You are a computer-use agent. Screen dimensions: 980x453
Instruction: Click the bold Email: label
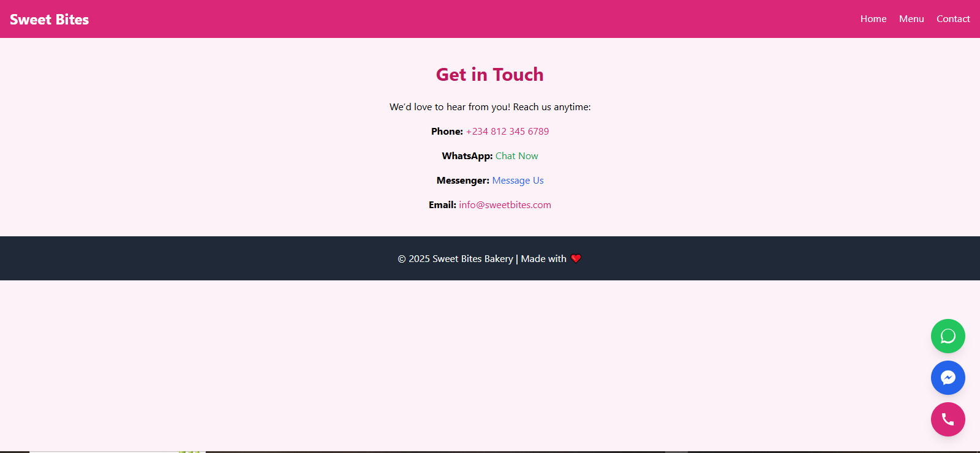[442, 205]
